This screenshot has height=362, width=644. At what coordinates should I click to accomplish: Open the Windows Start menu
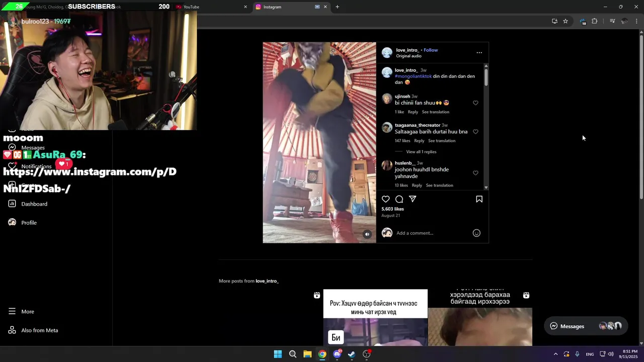(278, 354)
